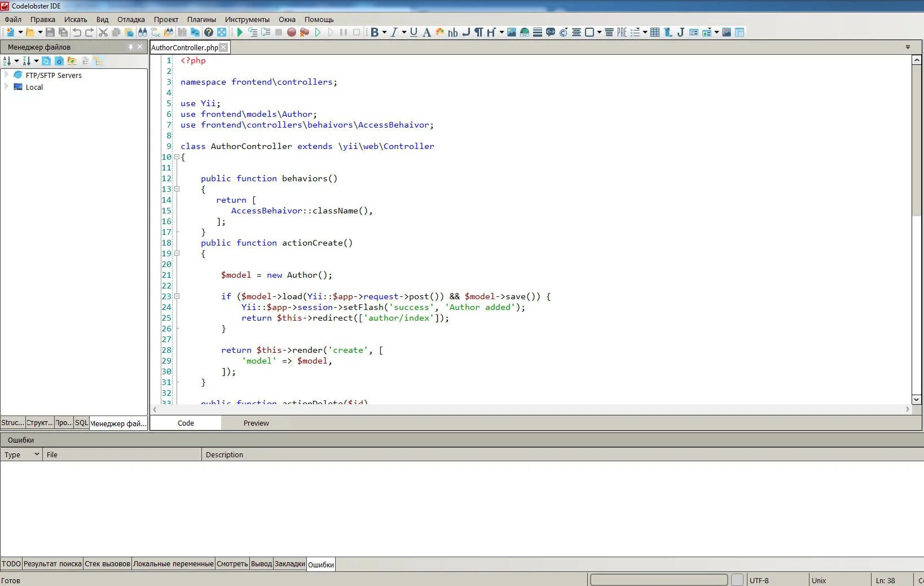Sort files descending Z-A in file manager

pyautogui.click(x=27, y=61)
